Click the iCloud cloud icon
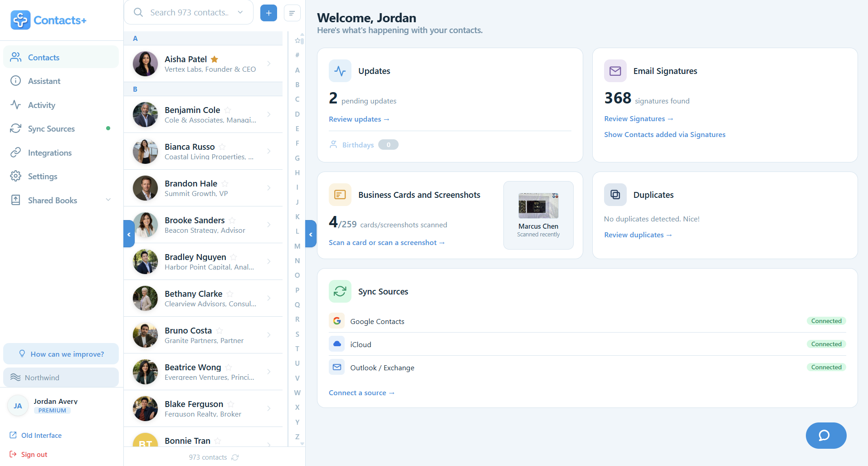Image resolution: width=868 pixels, height=466 pixels. 337,344
